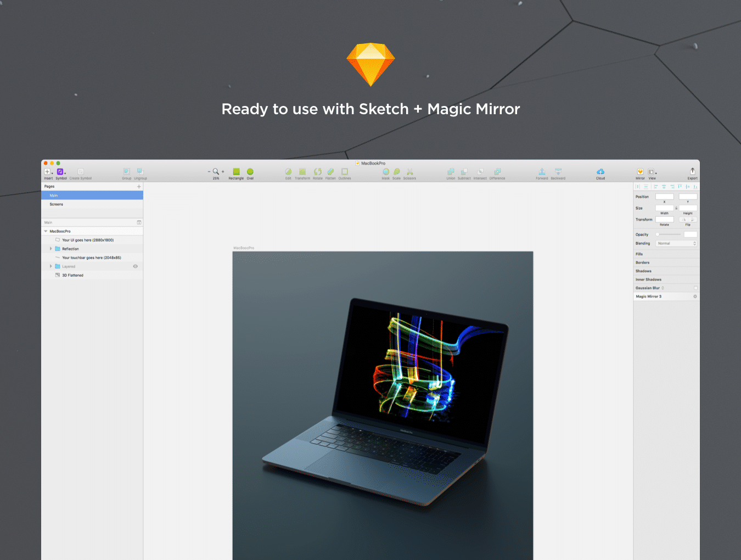The height and width of the screenshot is (560, 741).
Task: Click the Scissors tool icon
Action: (409, 172)
